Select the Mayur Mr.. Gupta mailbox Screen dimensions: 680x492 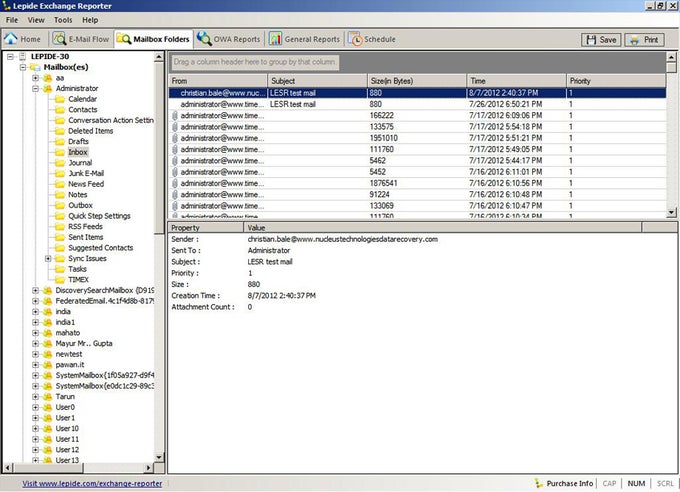(x=84, y=344)
